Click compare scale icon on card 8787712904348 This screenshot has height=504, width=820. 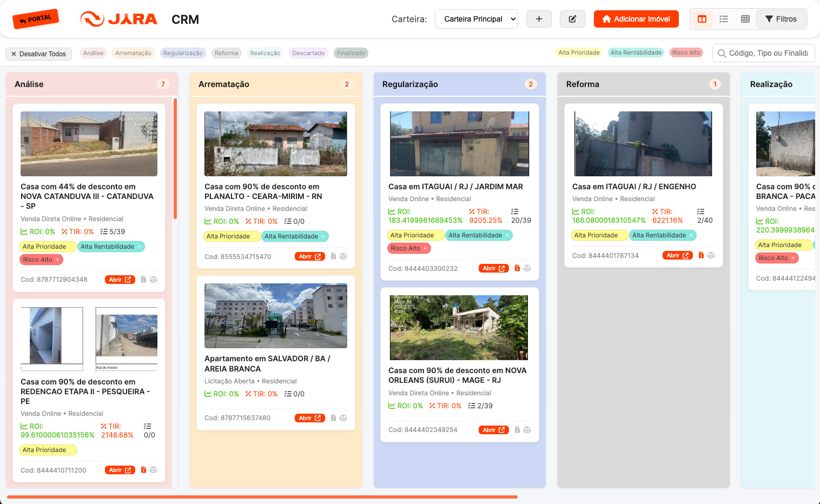point(154,280)
